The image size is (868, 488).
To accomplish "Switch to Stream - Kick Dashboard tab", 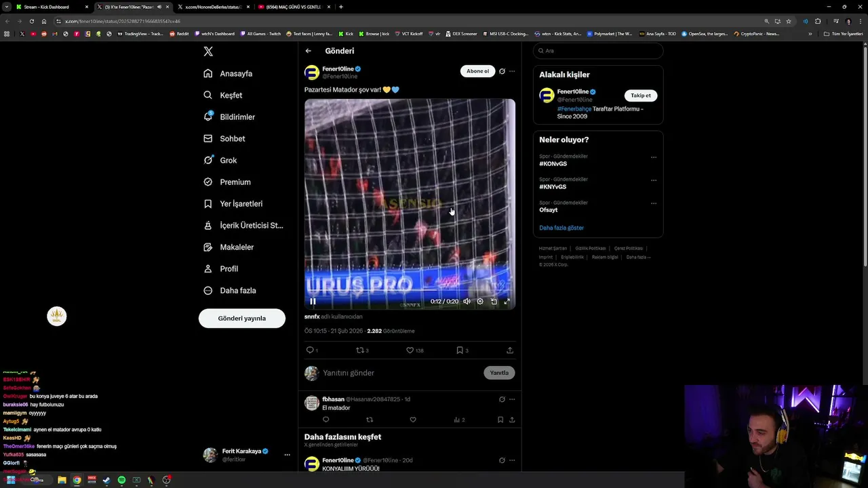I will click(x=52, y=7).
